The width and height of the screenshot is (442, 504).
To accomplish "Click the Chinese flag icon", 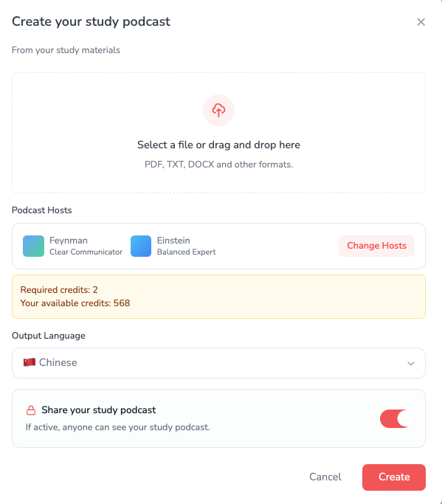I will pos(30,362).
